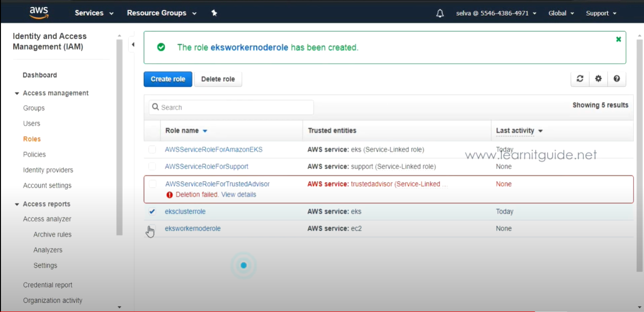
Task: Open the Resource Groups dropdown
Action: pos(162,13)
